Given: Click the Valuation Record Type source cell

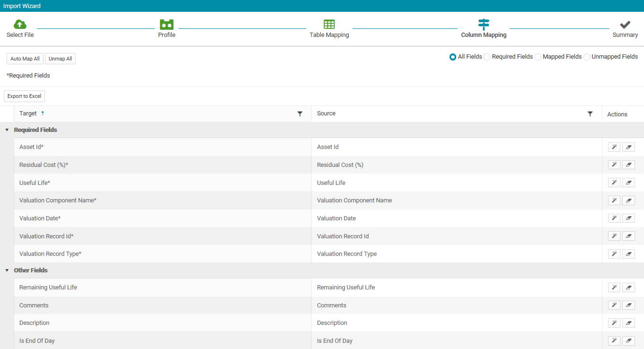Looking at the screenshot, I should (x=457, y=254).
